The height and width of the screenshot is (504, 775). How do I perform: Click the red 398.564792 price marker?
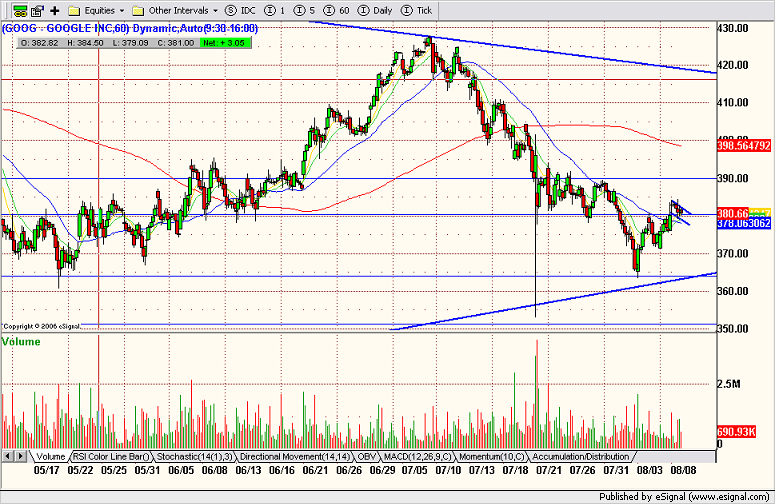pos(744,146)
